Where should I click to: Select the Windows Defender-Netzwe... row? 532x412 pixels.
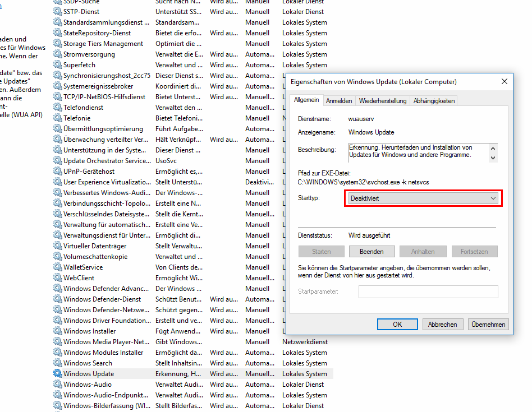point(169,309)
